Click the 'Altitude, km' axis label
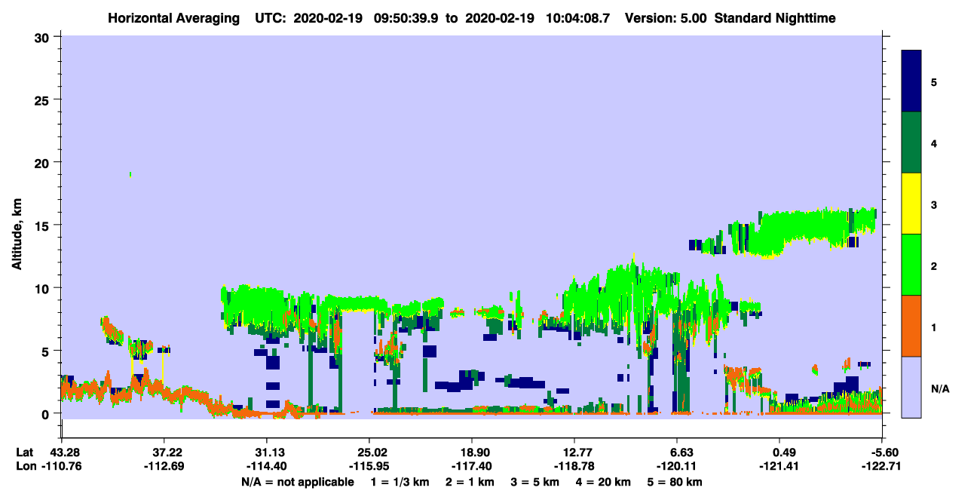The height and width of the screenshot is (503, 980). 17,232
